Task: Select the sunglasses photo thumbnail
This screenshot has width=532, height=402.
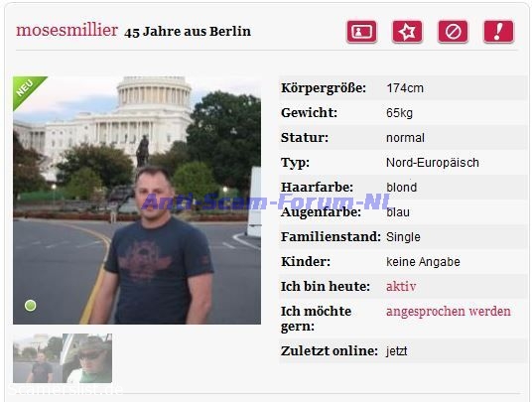Action: click(87, 358)
